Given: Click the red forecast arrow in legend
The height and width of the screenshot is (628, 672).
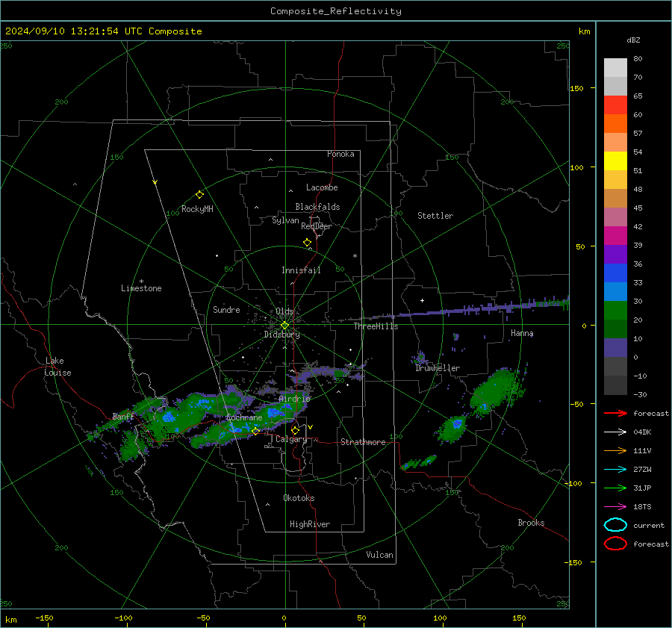Looking at the screenshot, I should pos(615,413).
